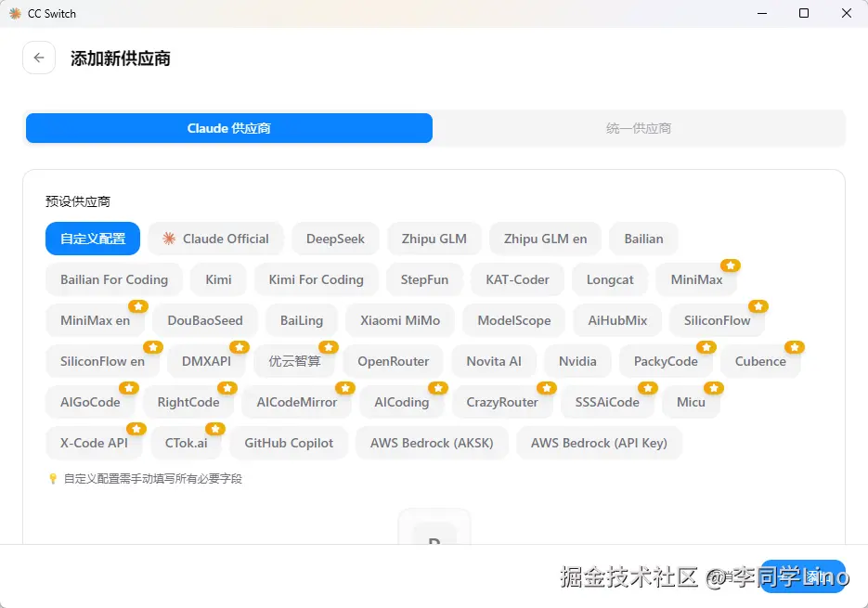Image resolution: width=868 pixels, height=608 pixels.
Task: Select the BaiLing preset
Action: coord(301,320)
